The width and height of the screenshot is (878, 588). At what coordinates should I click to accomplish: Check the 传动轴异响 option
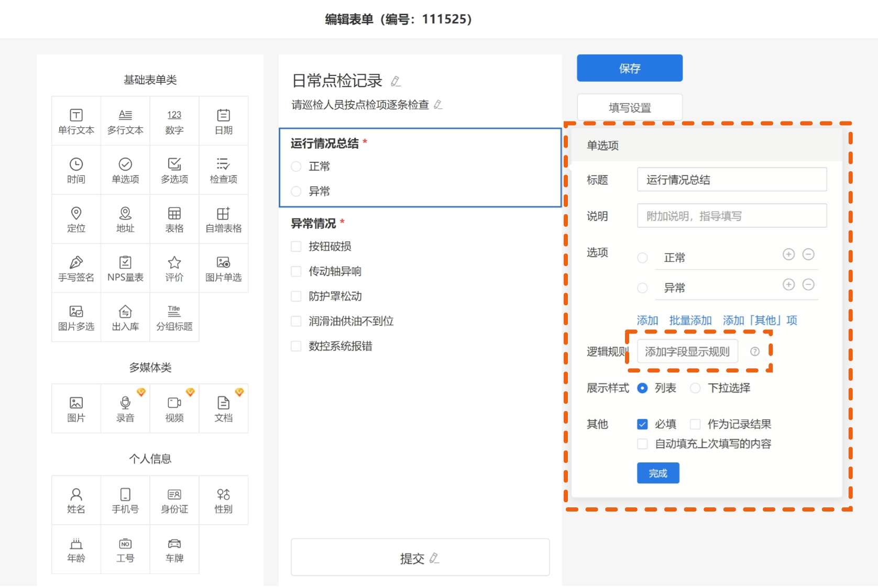point(297,271)
